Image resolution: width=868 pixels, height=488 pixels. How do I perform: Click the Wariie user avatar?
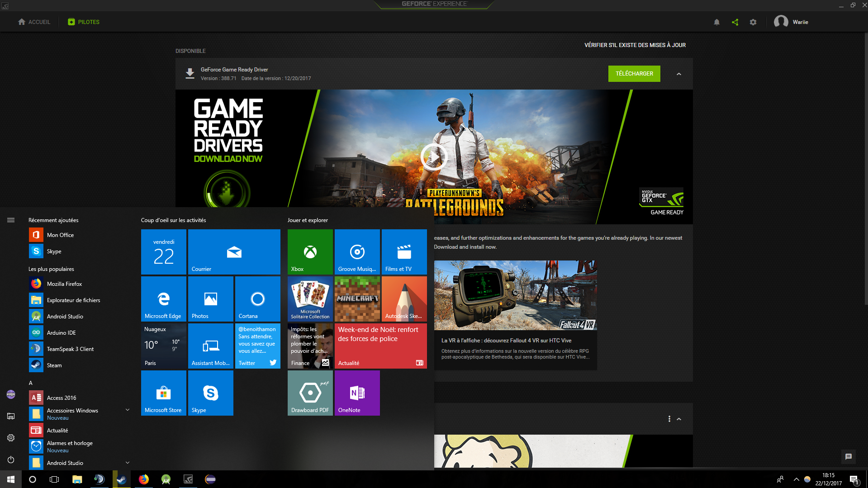point(781,22)
